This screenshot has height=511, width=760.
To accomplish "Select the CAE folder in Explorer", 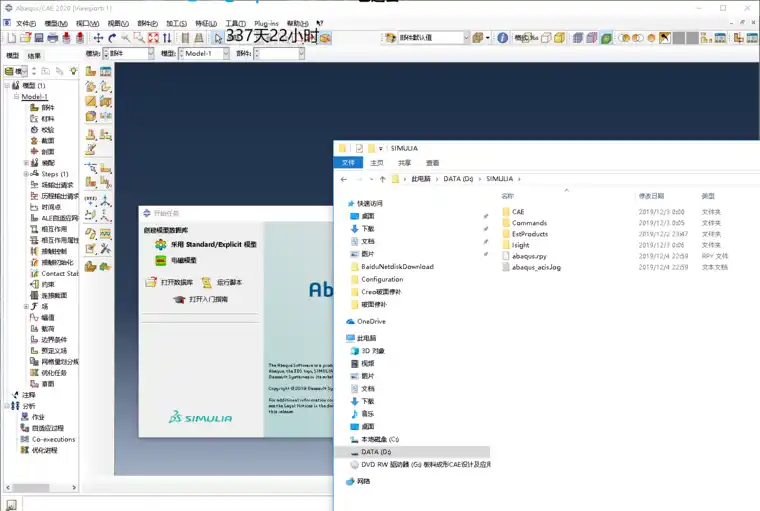I will (513, 212).
